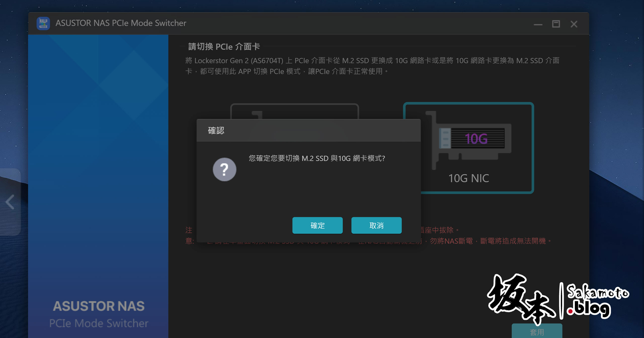Confirm the mode switch with 確定
The image size is (644, 338).
pyautogui.click(x=317, y=225)
